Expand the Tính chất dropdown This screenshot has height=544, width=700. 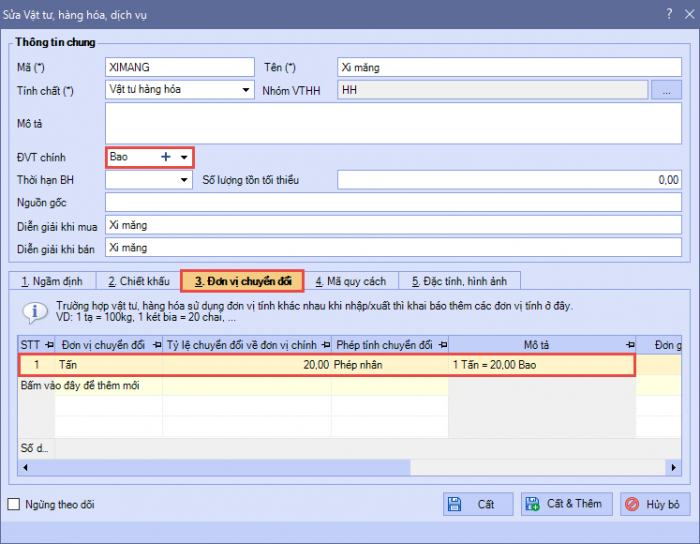point(246,90)
